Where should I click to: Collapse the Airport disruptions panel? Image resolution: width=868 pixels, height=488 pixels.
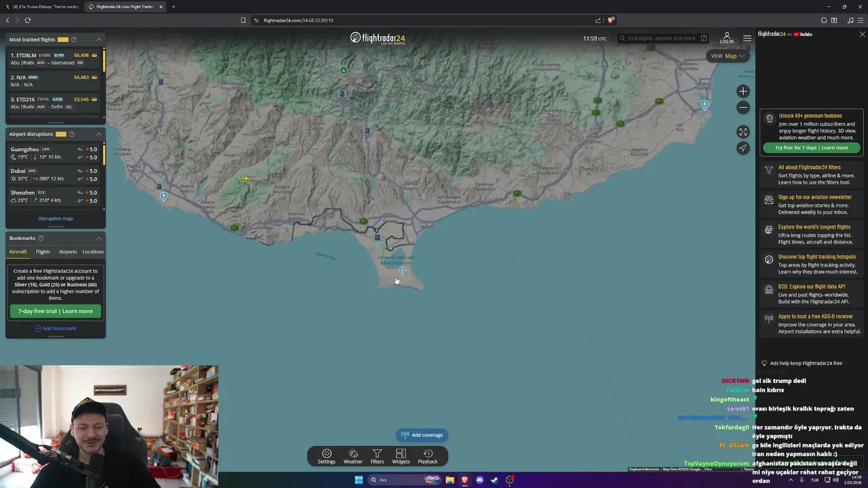point(98,134)
